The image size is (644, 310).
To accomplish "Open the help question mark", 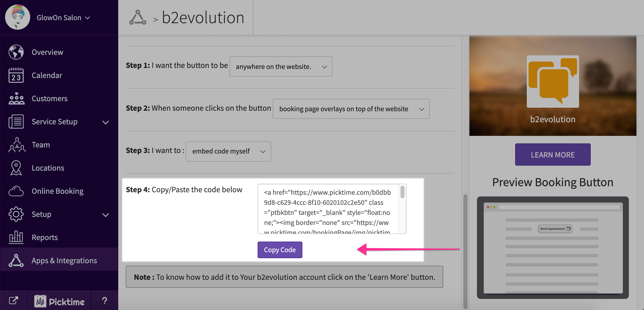I will [104, 300].
